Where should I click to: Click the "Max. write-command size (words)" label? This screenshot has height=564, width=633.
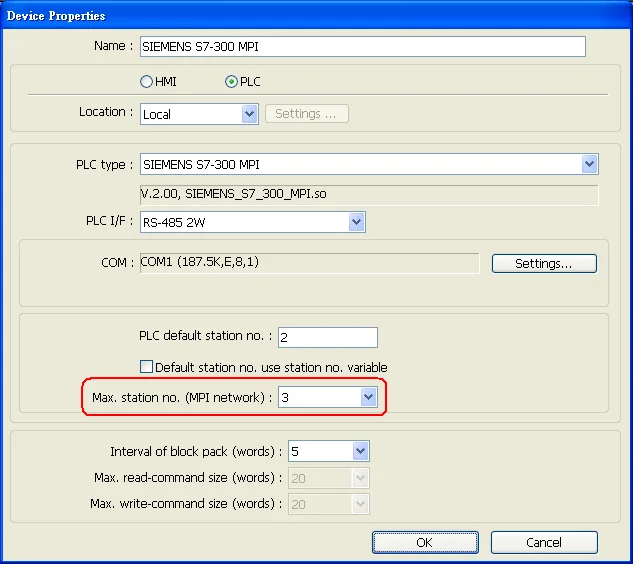point(186,504)
